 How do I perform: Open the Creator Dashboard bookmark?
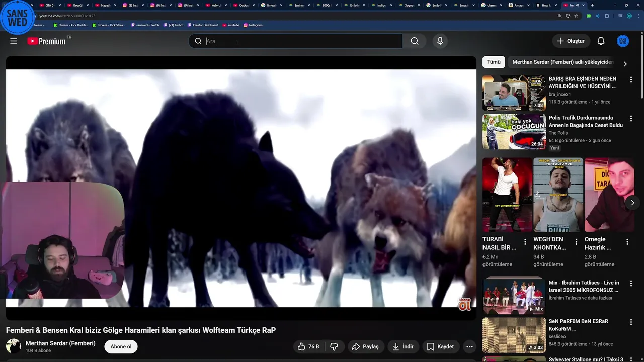203,25
